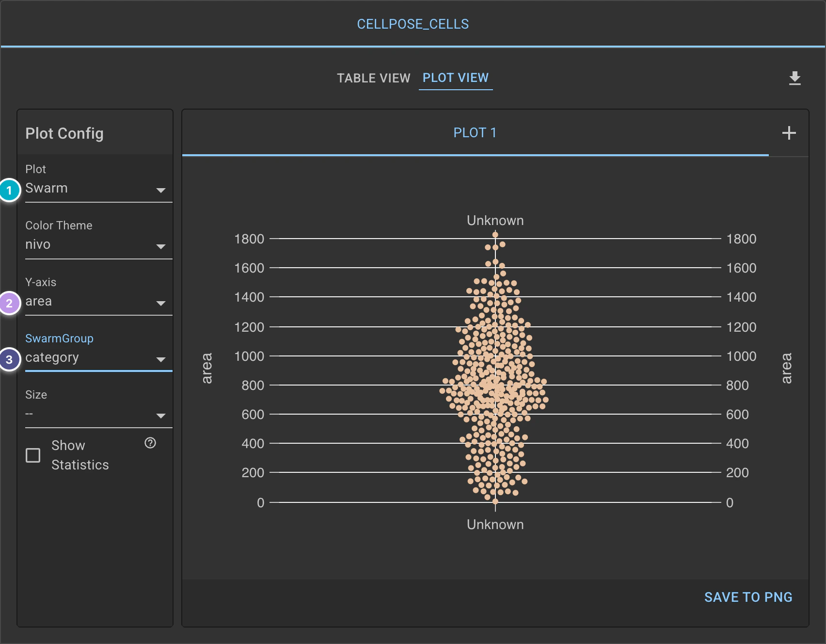The width and height of the screenshot is (826, 644).
Task: Open the Show Statistics help icon
Action: click(150, 443)
